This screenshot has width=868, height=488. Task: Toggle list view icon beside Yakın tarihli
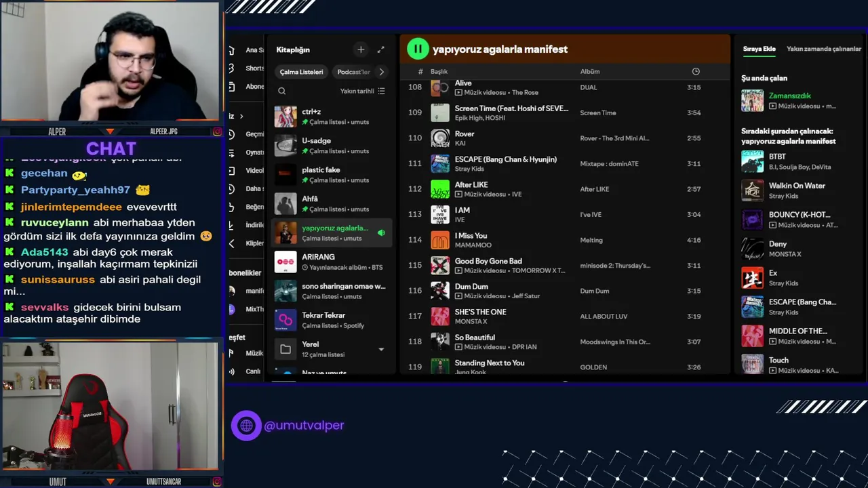tap(381, 91)
